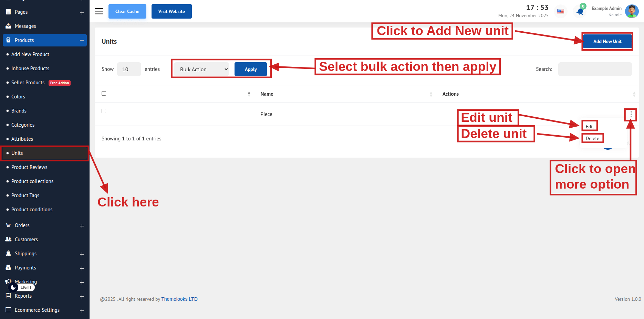Open the Themelooks LTD link
Image resolution: width=644 pixels, height=319 pixels.
(x=179, y=299)
